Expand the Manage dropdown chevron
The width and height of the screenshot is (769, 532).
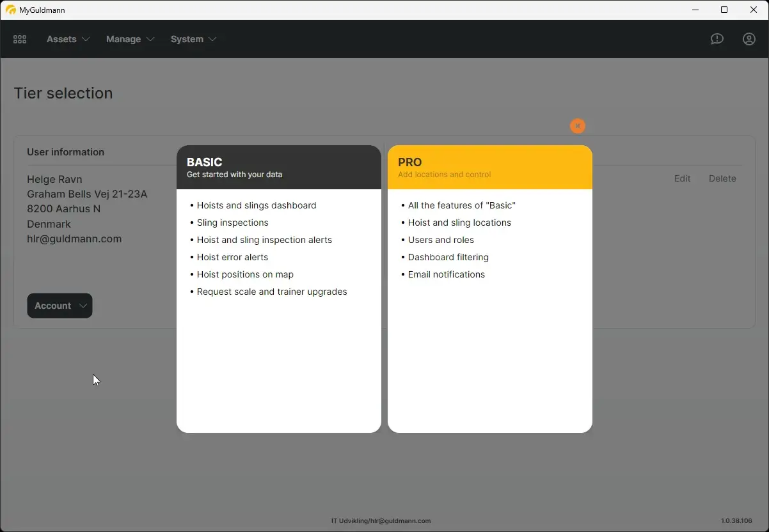point(152,39)
